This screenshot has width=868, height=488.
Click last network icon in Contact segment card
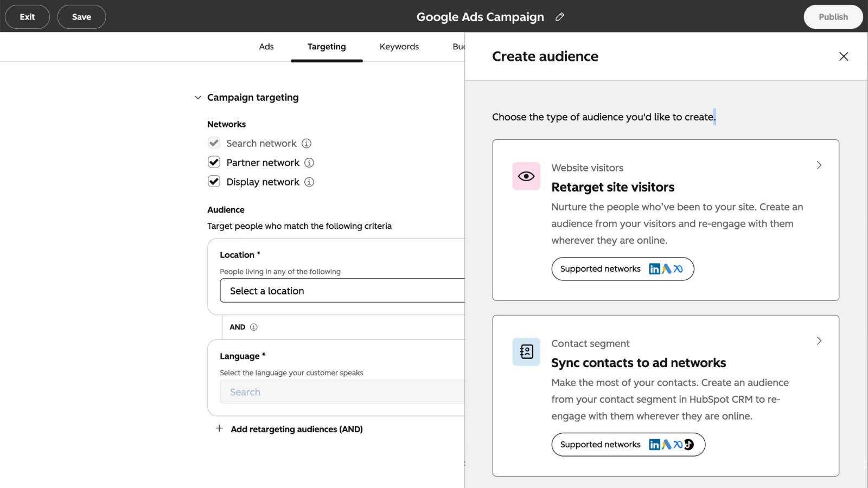689,445
